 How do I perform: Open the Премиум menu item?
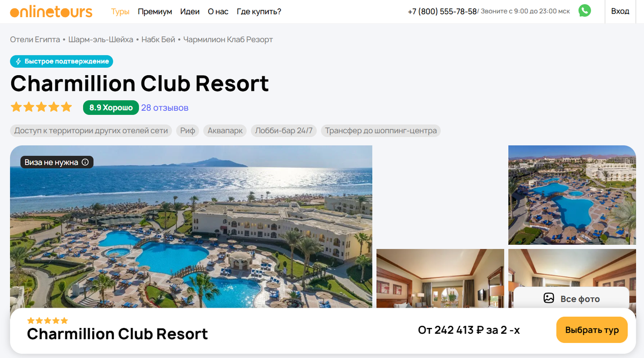tap(155, 11)
